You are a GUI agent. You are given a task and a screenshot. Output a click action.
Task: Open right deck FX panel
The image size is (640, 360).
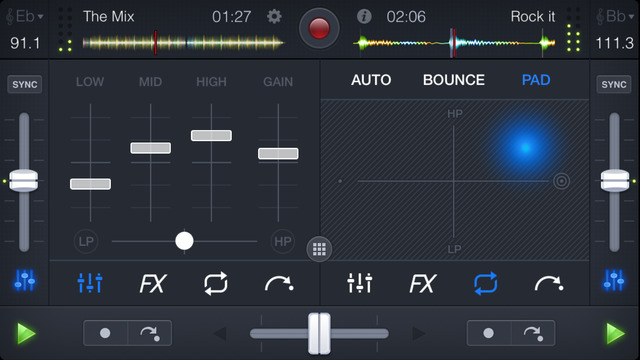click(423, 283)
